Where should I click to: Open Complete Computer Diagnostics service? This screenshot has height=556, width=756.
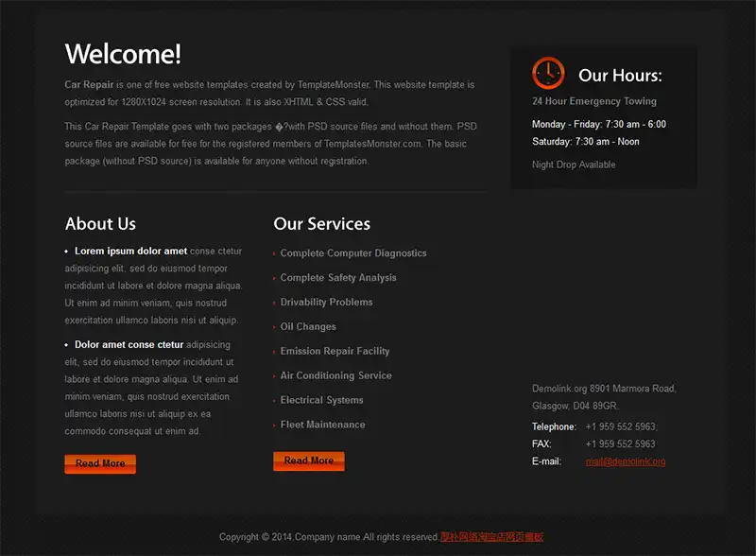(x=353, y=253)
